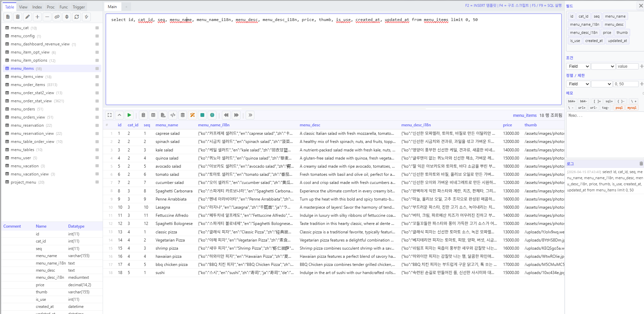Export query results as CSV
Image resolution: width=644 pixels, height=314 pixels.
(163, 115)
